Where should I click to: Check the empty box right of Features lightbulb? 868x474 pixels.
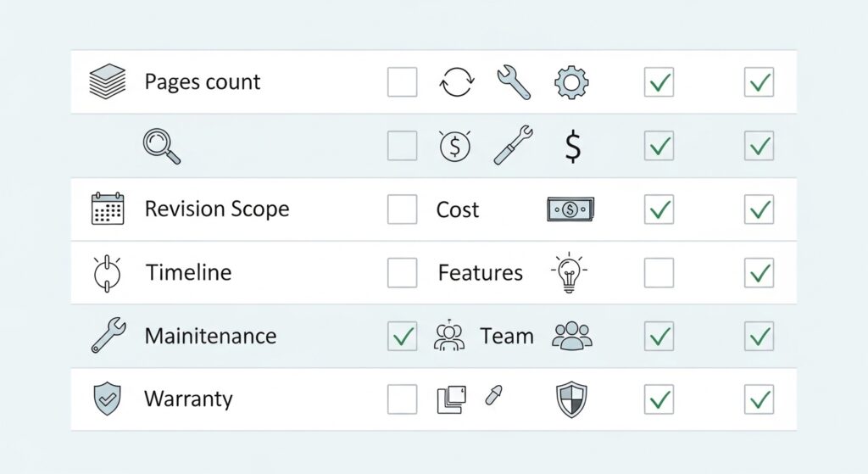[659, 272]
